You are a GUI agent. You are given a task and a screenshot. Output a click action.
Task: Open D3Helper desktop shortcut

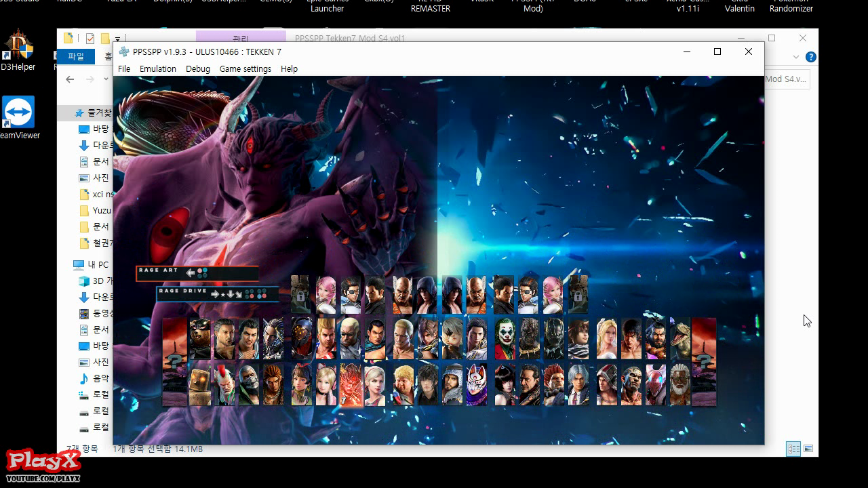tap(17, 49)
